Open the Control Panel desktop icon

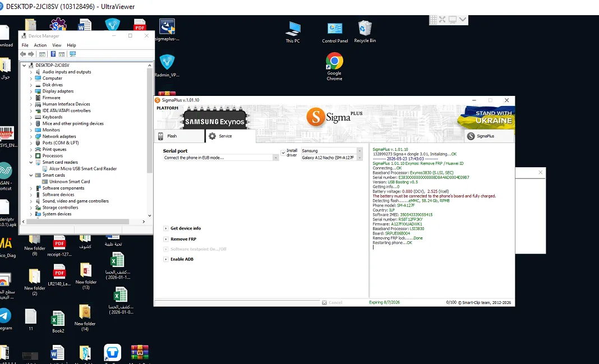click(335, 32)
